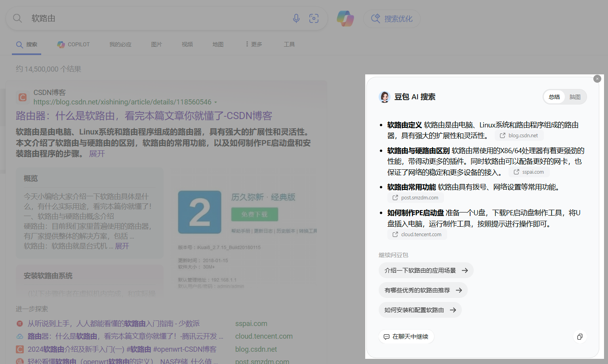Viewport: 608px width, 364px height.
Task: Ask 有哪些优秀的软路由推荐
Action: (x=423, y=290)
